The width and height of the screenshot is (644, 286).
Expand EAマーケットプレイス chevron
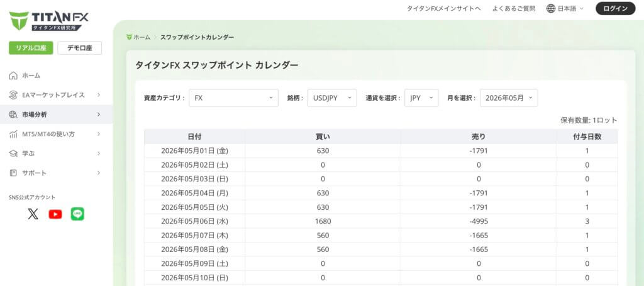coord(99,95)
